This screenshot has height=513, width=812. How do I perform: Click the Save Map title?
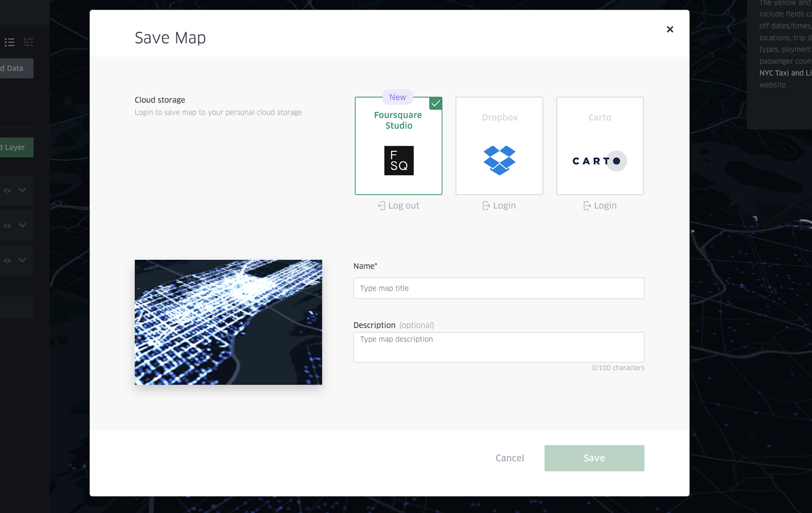click(x=170, y=38)
